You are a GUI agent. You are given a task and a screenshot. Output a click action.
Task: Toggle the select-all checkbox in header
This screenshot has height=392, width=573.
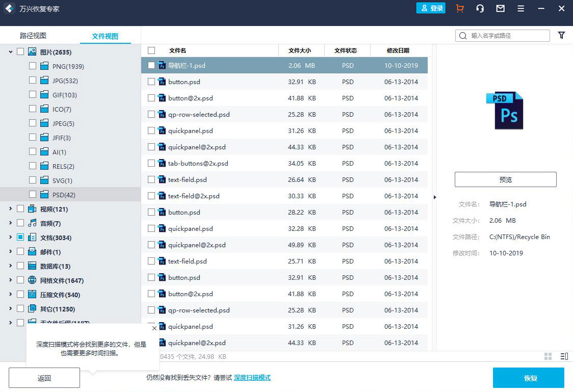151,50
